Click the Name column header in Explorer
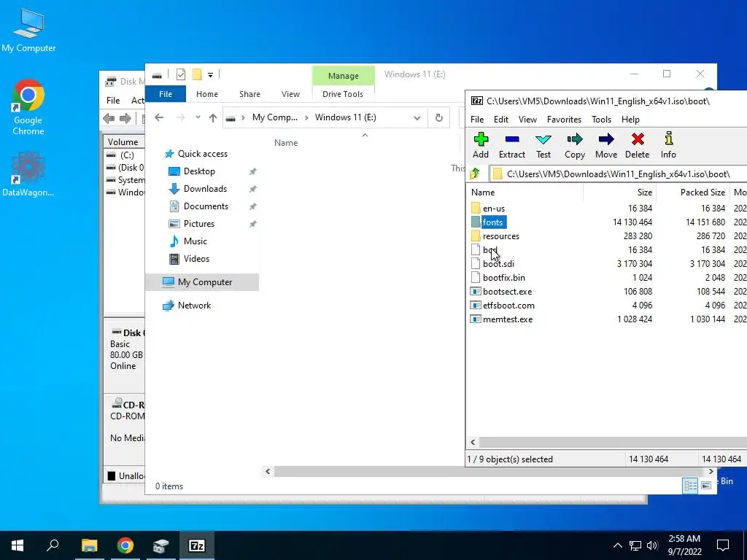This screenshot has height=560, width=747. tap(286, 143)
